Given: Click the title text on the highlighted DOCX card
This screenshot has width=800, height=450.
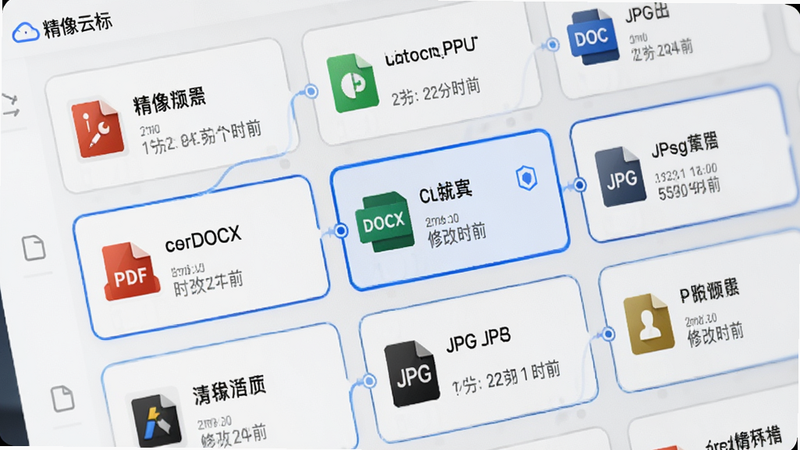Looking at the screenshot, I should coord(445,192).
